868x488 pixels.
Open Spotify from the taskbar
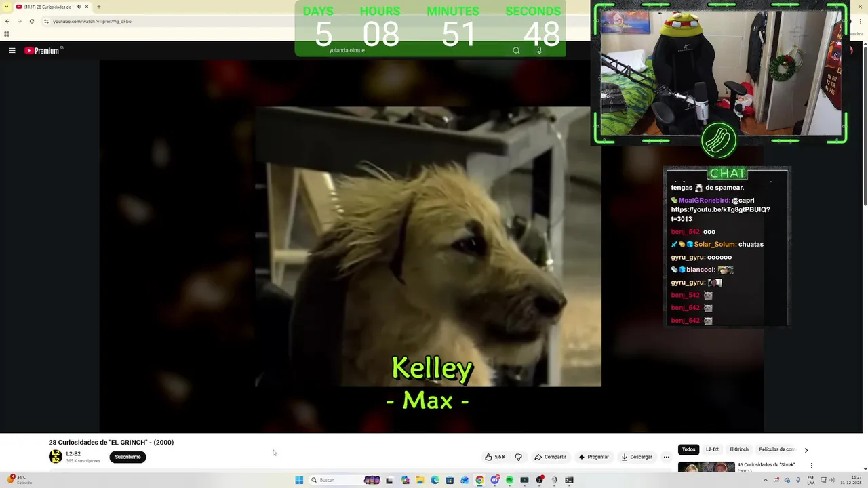(509, 480)
